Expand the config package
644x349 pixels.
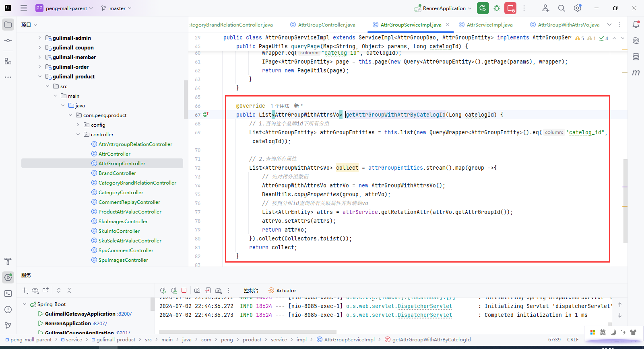click(x=78, y=125)
